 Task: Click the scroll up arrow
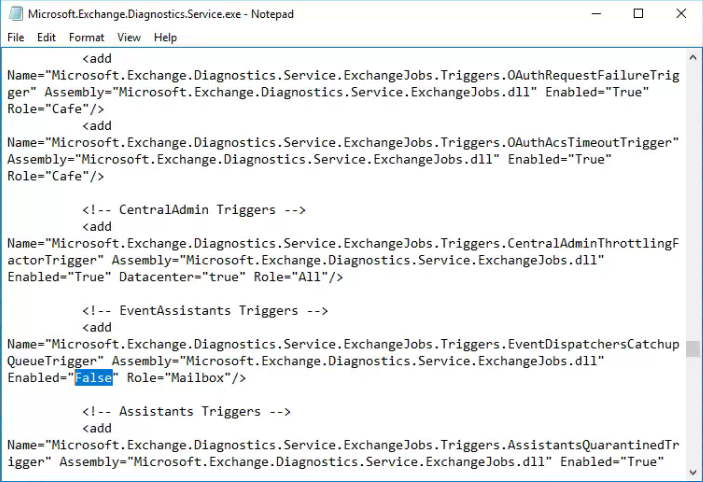693,58
